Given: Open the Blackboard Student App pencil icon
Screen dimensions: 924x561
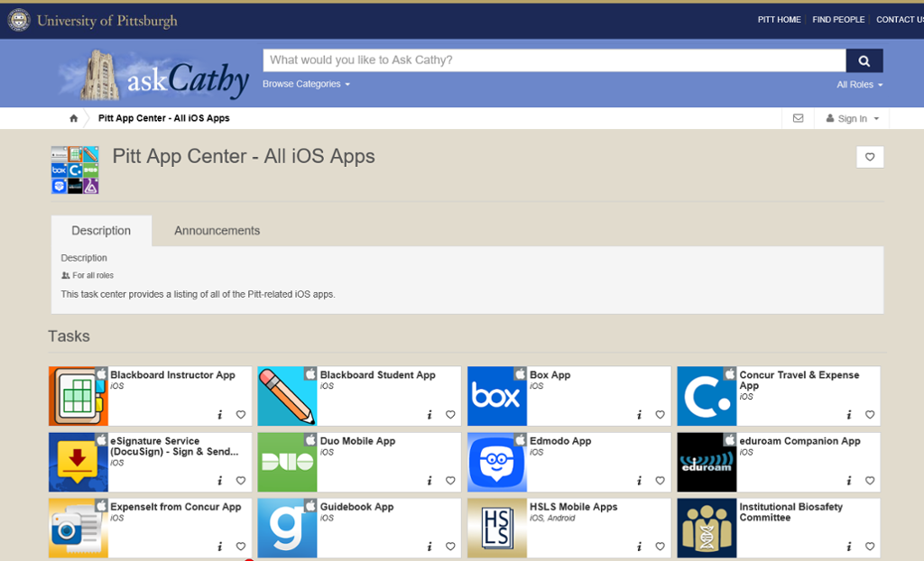Looking at the screenshot, I should point(287,395).
